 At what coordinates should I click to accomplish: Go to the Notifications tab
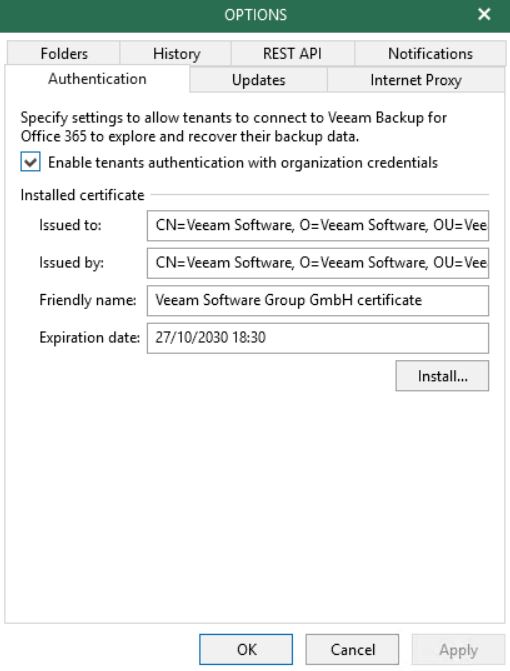pyautogui.click(x=430, y=53)
